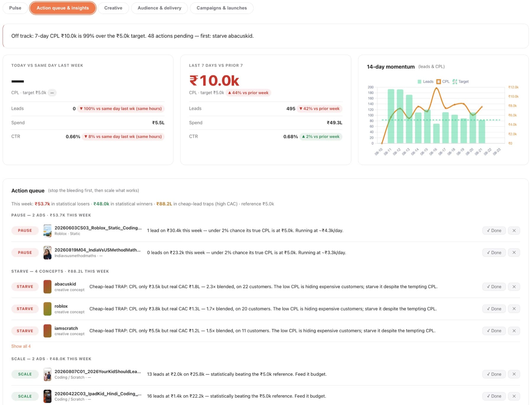Click the abacuskid concept name
The width and height of the screenshot is (532, 405).
click(x=65, y=284)
